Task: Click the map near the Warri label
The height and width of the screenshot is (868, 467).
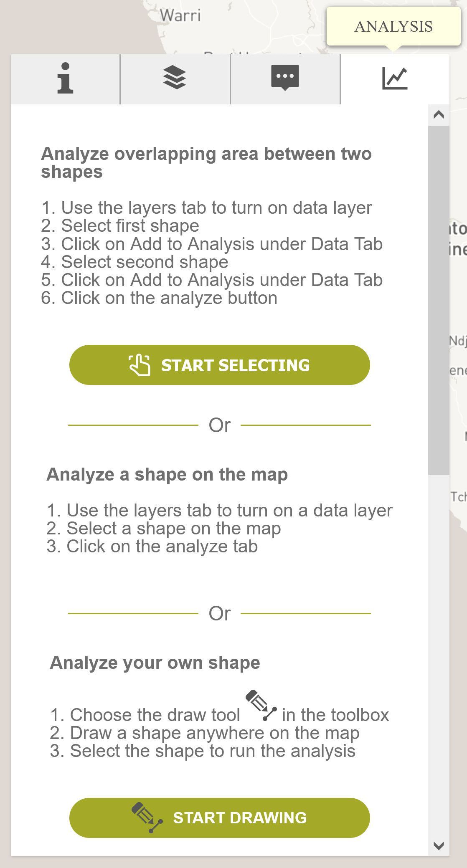Action: [181, 15]
